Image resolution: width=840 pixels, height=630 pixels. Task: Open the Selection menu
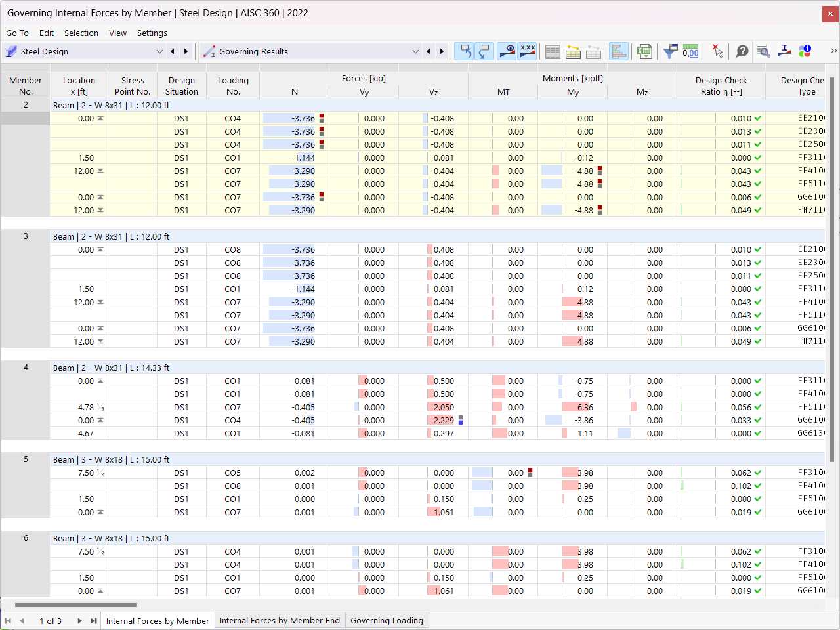pos(81,33)
